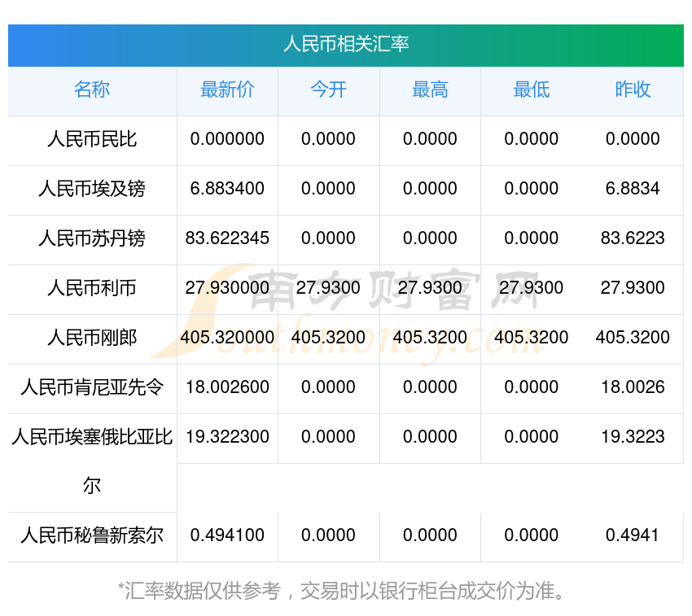Click the 人民币肯尼亚先令 row name
The height and width of the screenshot is (616, 692).
92,387
